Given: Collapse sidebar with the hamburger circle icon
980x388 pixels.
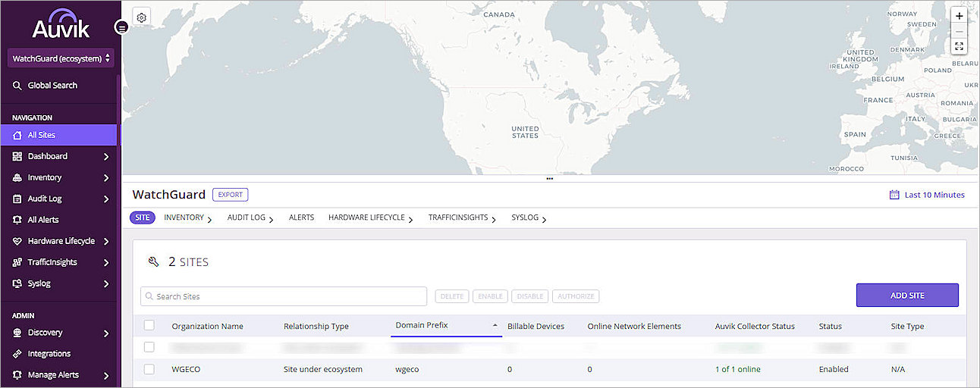Looking at the screenshot, I should click(x=121, y=27).
